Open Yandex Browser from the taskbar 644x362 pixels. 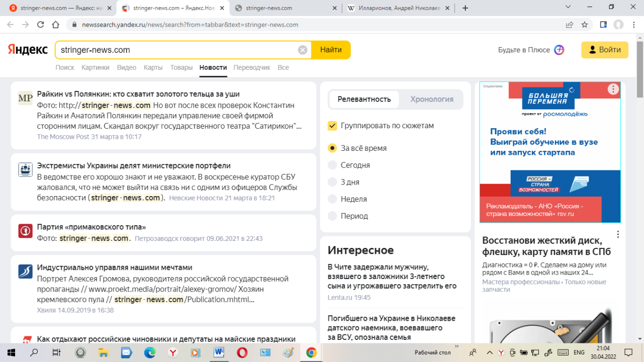pyautogui.click(x=173, y=352)
